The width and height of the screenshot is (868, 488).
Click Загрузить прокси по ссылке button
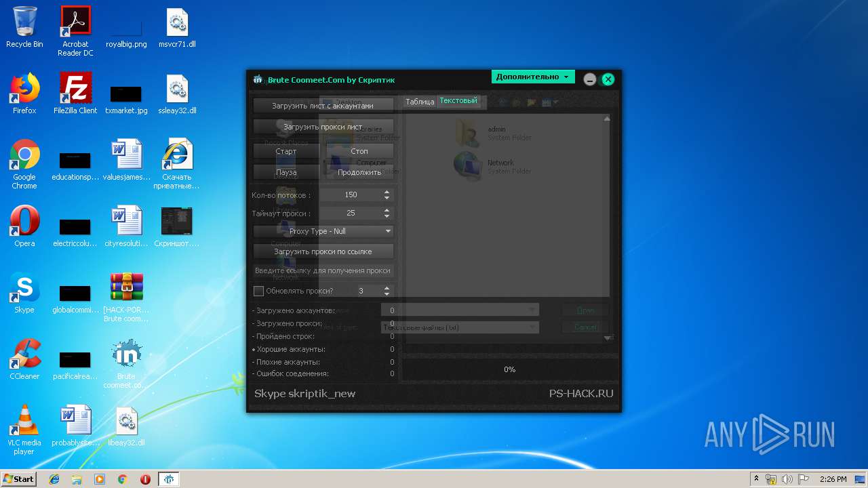[x=323, y=251]
